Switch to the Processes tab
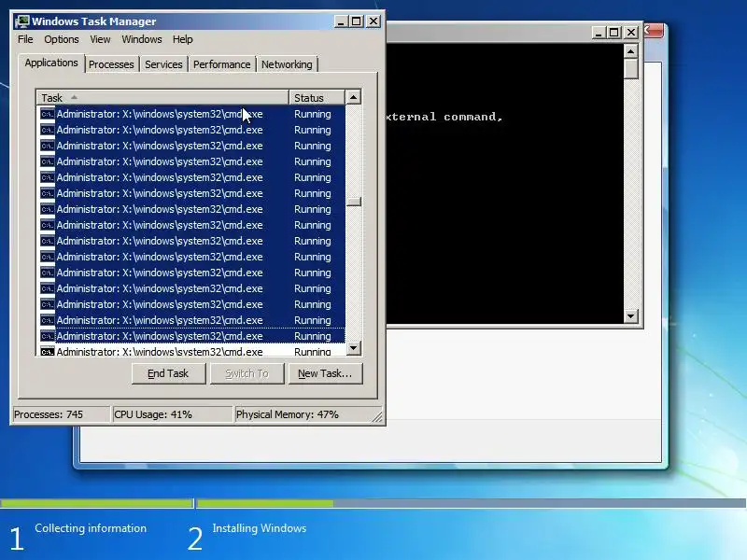 click(x=111, y=64)
